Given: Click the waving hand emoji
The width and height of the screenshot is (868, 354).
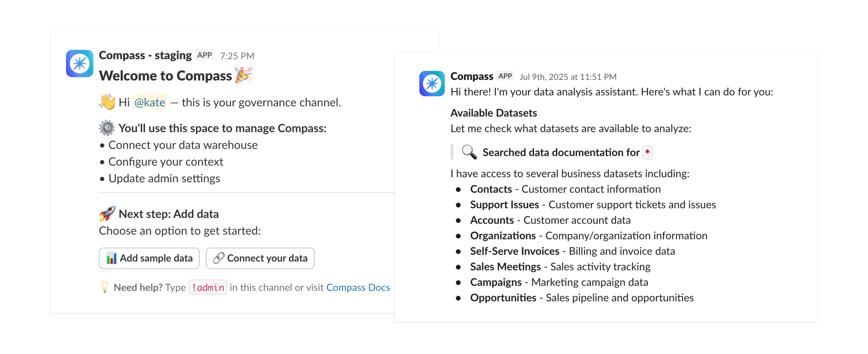Looking at the screenshot, I should pos(107,102).
